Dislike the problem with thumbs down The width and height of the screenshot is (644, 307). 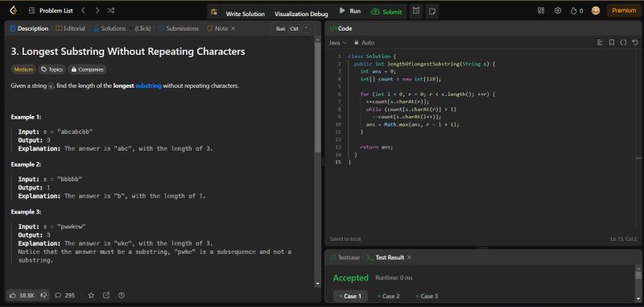pos(43,295)
